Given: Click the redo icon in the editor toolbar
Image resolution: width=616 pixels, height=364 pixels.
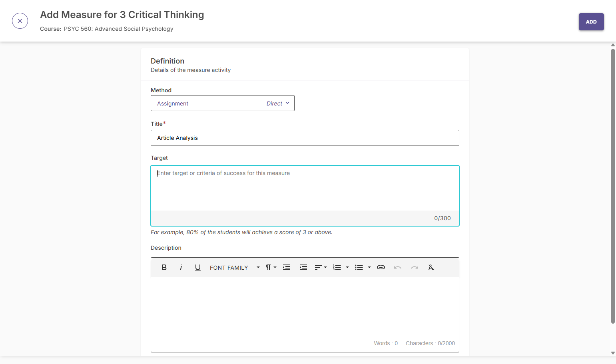Looking at the screenshot, I should click(415, 267).
